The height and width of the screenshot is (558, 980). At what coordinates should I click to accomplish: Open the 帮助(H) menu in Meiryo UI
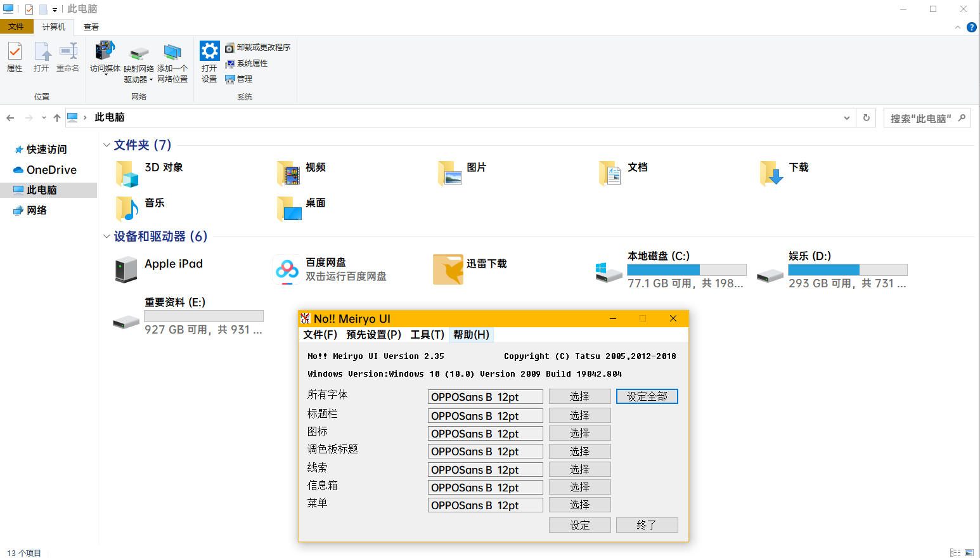(471, 334)
